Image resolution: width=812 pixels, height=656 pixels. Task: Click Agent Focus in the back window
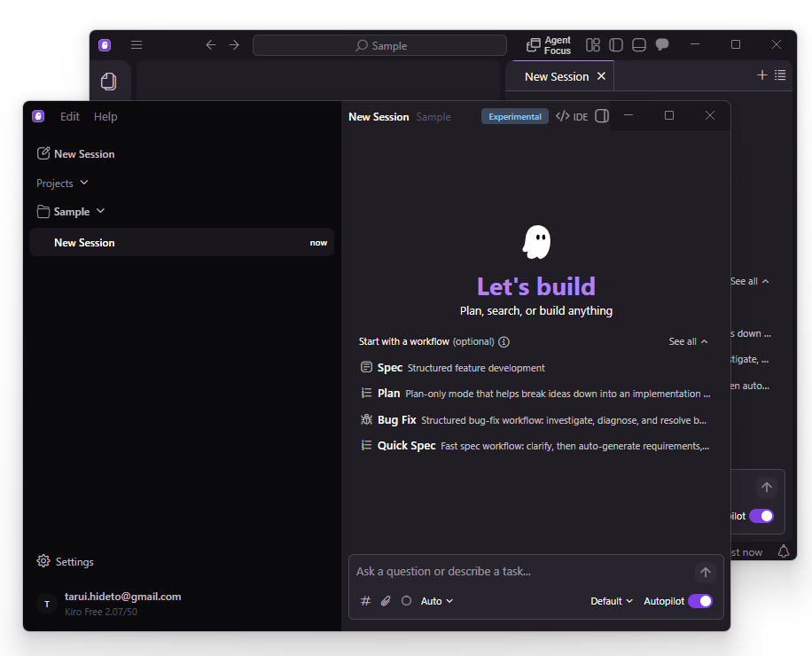549,45
